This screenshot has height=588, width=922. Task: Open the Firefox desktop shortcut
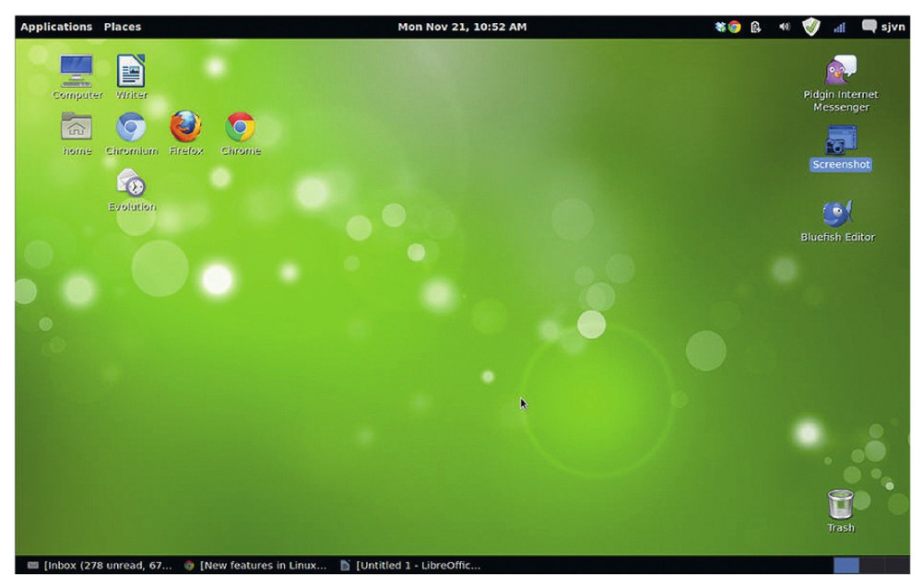[185, 127]
